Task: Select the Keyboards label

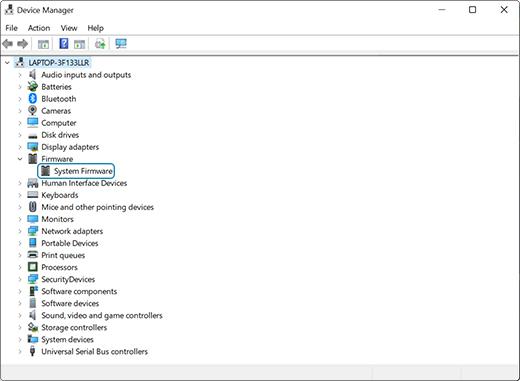Action: point(60,195)
